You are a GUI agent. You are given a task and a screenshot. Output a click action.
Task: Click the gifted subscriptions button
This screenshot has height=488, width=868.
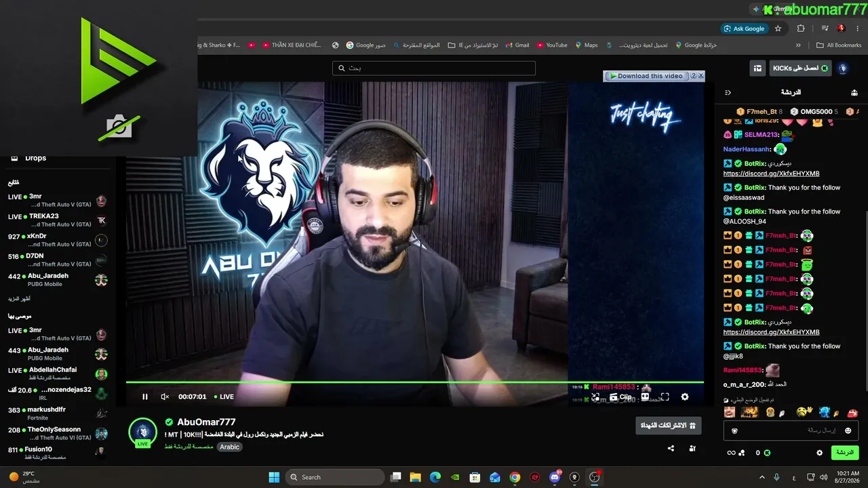pyautogui.click(x=670, y=426)
